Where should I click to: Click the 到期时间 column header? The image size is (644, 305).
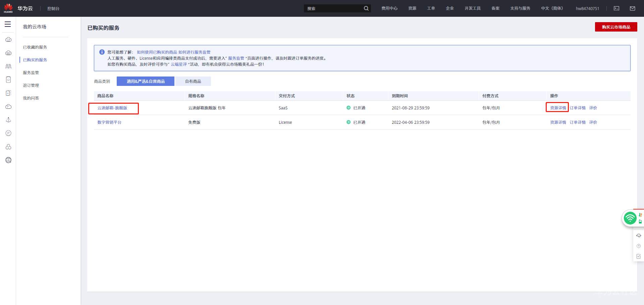400,96
